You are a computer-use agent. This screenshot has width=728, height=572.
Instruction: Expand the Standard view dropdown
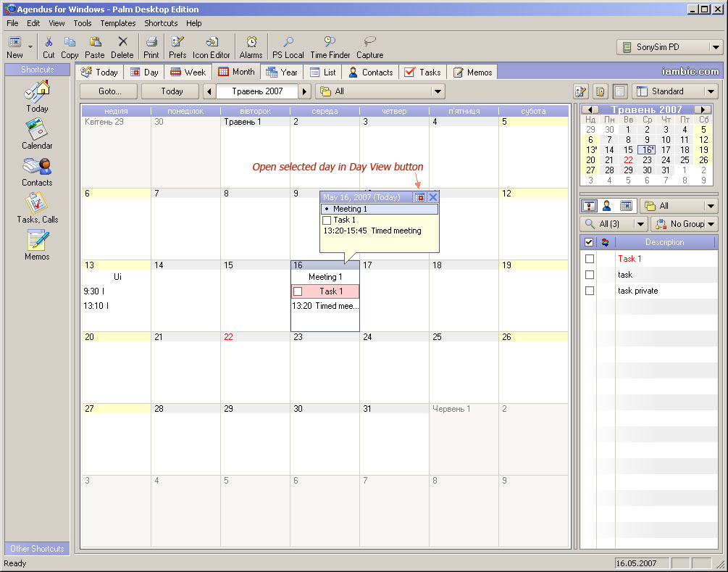tap(711, 91)
